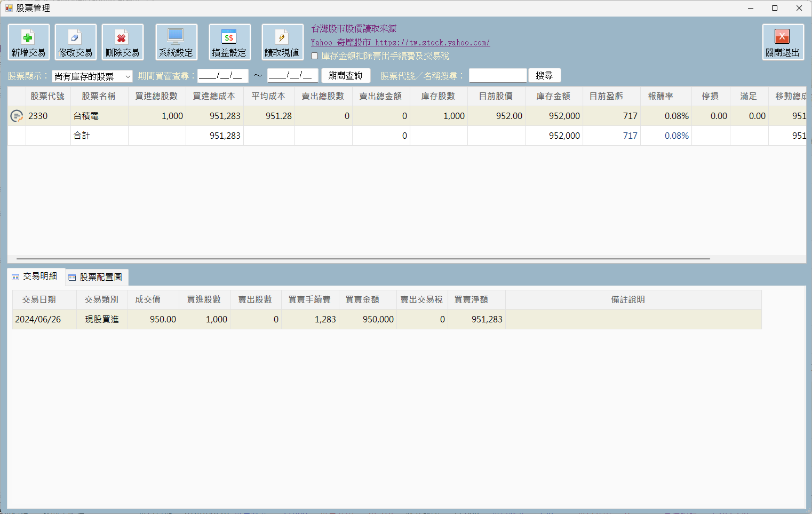This screenshot has height=514, width=812.
Task: Click the 951.28 average cost cell
Action: (x=269, y=116)
